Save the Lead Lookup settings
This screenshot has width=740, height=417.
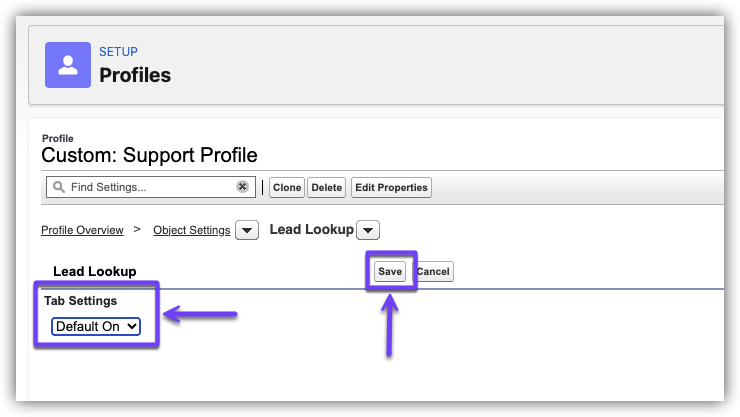(x=390, y=271)
